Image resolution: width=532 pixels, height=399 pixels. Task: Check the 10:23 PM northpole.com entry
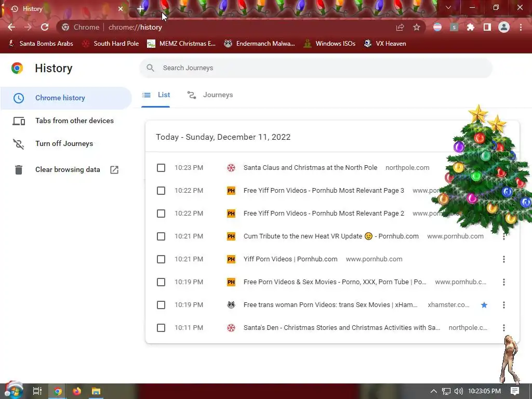coord(161,168)
